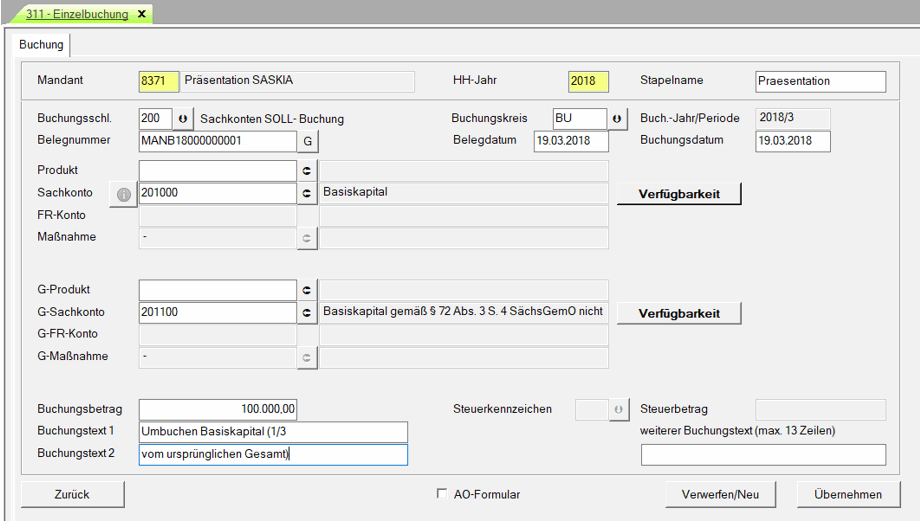Viewport: 920px width, 521px height.
Task: Confirm booking with Übernehmen button
Action: click(847, 494)
